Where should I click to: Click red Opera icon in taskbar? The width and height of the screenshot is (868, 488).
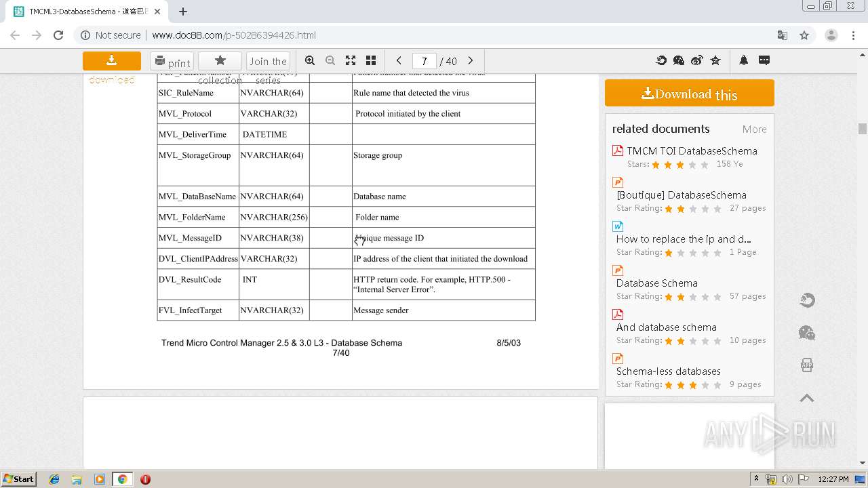point(145,479)
